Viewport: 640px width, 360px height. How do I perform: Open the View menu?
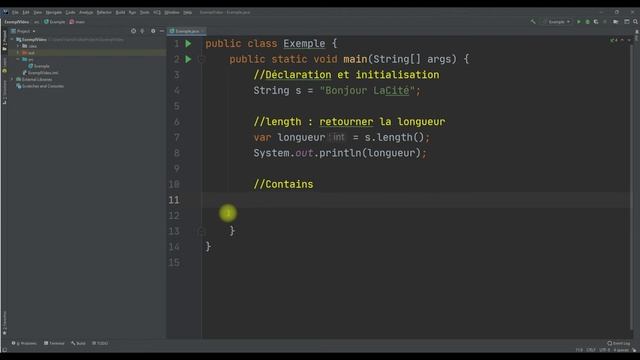(38, 12)
